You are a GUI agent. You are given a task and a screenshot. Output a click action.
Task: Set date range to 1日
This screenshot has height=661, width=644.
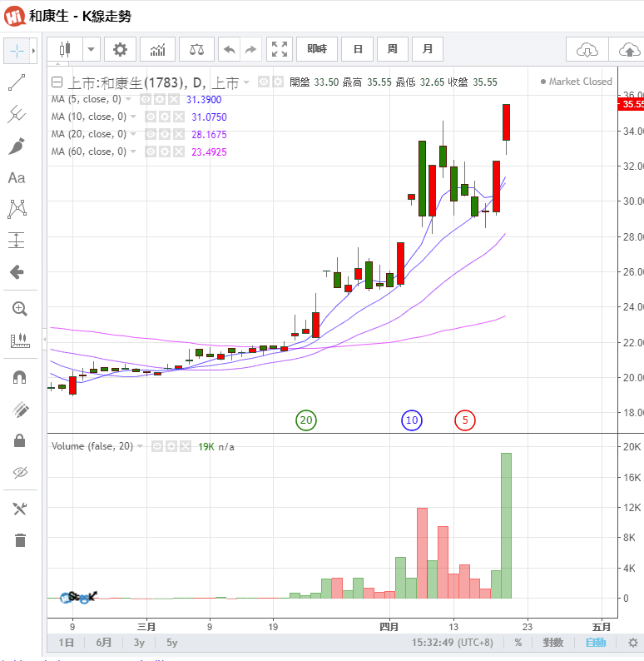[x=66, y=643]
